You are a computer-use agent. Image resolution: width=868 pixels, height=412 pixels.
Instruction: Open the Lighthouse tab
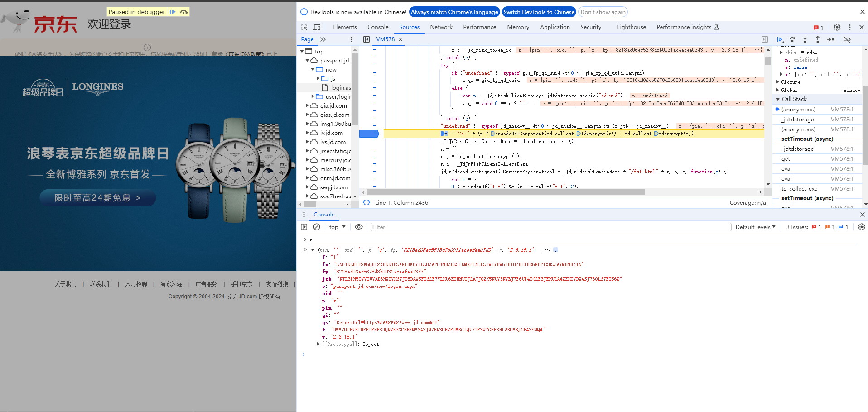click(x=631, y=27)
